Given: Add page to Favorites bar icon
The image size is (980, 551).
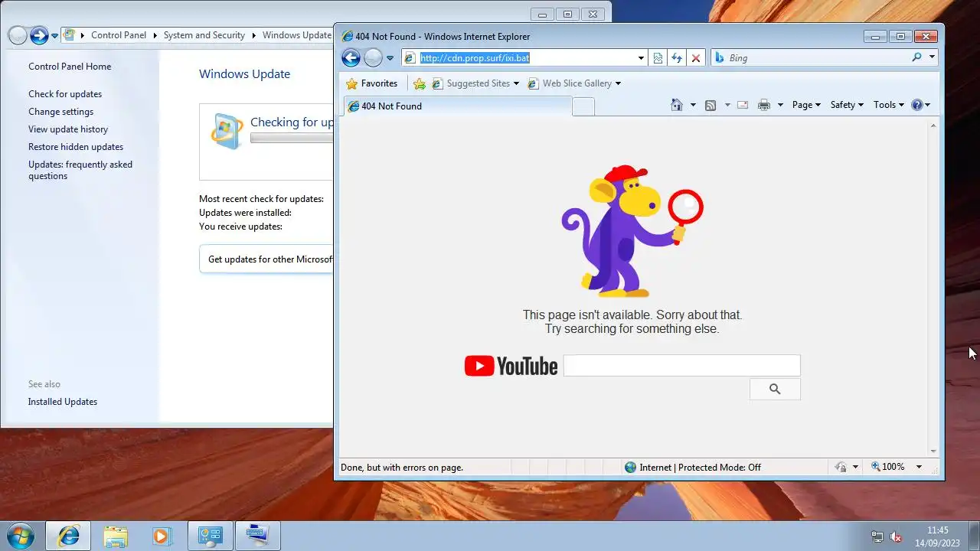Looking at the screenshot, I should [419, 83].
